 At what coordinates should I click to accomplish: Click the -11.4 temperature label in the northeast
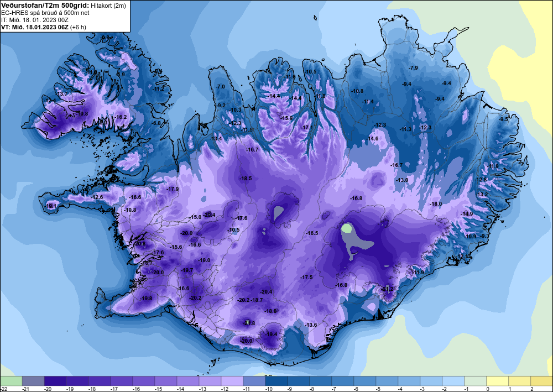pyautogui.click(x=368, y=102)
